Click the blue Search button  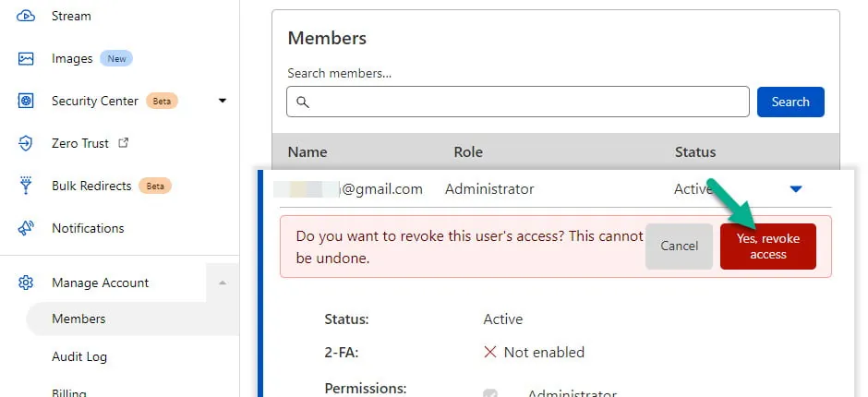pyautogui.click(x=790, y=102)
